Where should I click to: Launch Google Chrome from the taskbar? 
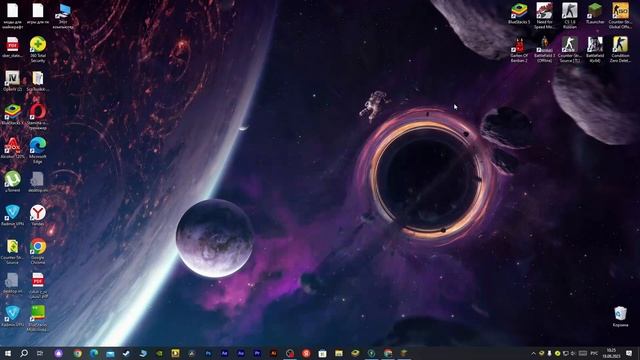[78, 353]
